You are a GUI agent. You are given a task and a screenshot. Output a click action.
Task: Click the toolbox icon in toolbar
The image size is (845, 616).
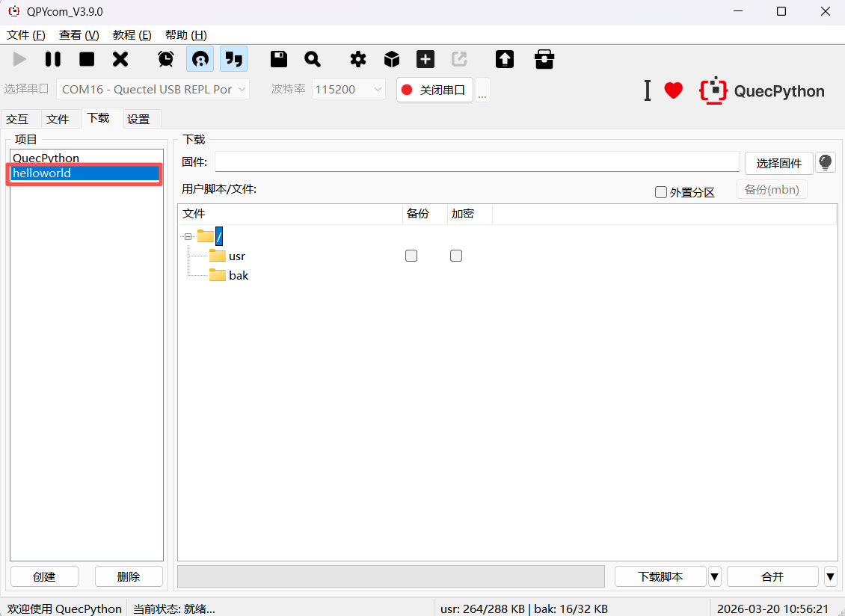(x=544, y=59)
